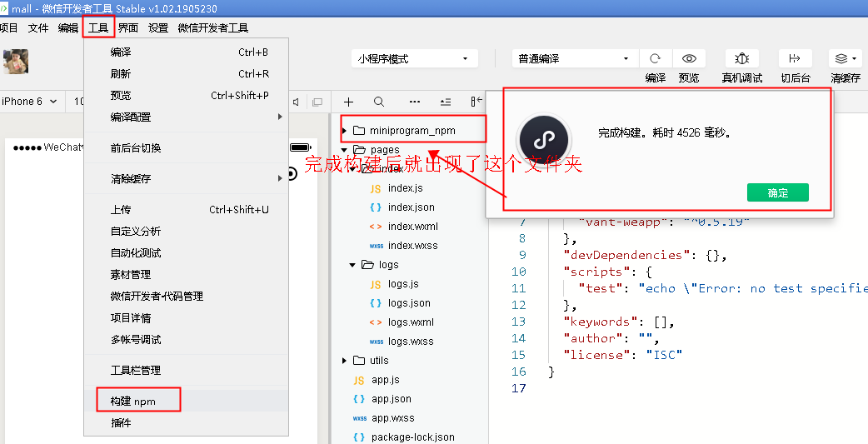The image size is (868, 444).
Task: Collapse the pages folder
Action: [x=344, y=150]
